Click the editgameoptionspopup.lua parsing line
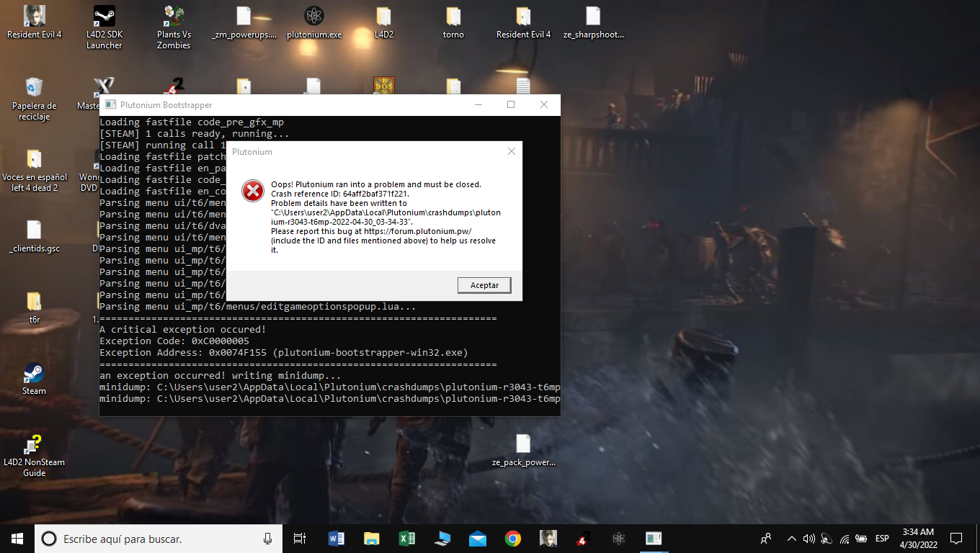The height and width of the screenshot is (553, 980). [x=258, y=306]
